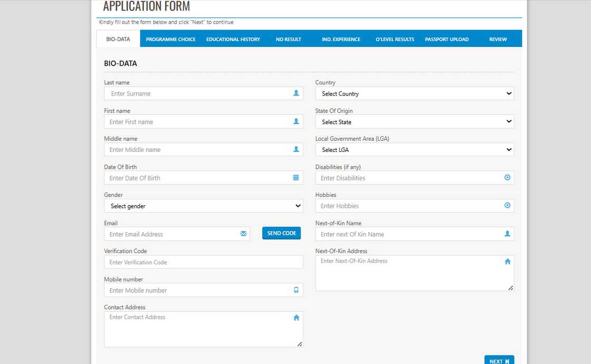Expand the State Of Origin dropdown
This screenshot has width=591, height=364.
(x=414, y=122)
